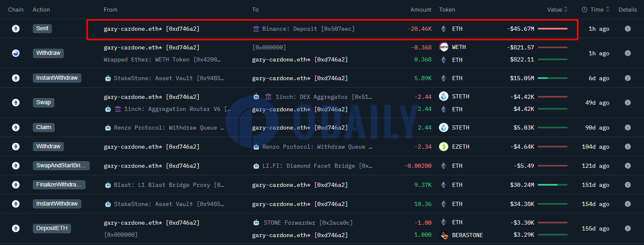
Task: Open details icon for the Sent row
Action: [627, 29]
